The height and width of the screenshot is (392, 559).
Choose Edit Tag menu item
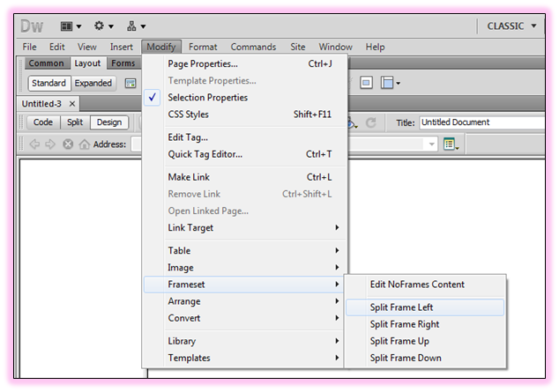coord(245,137)
